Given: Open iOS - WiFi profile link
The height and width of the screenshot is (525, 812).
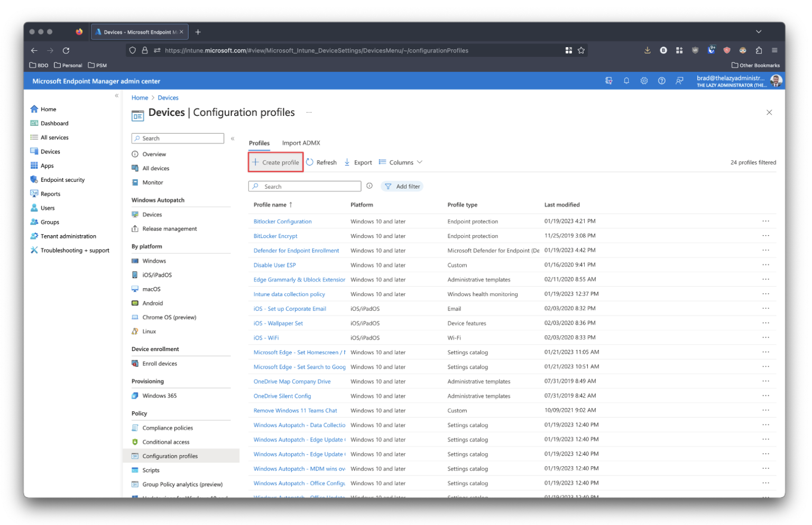Looking at the screenshot, I should tap(266, 338).
